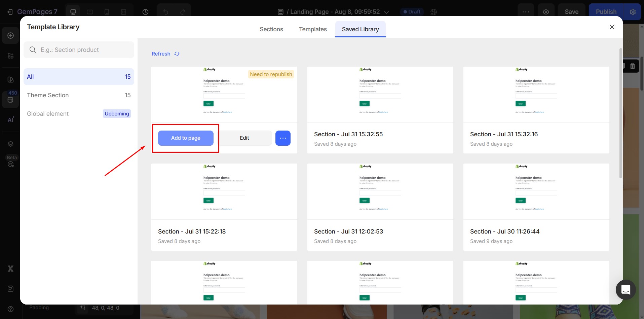The image size is (644, 319).
Task: Switch to desktop device view
Action: coord(73,12)
